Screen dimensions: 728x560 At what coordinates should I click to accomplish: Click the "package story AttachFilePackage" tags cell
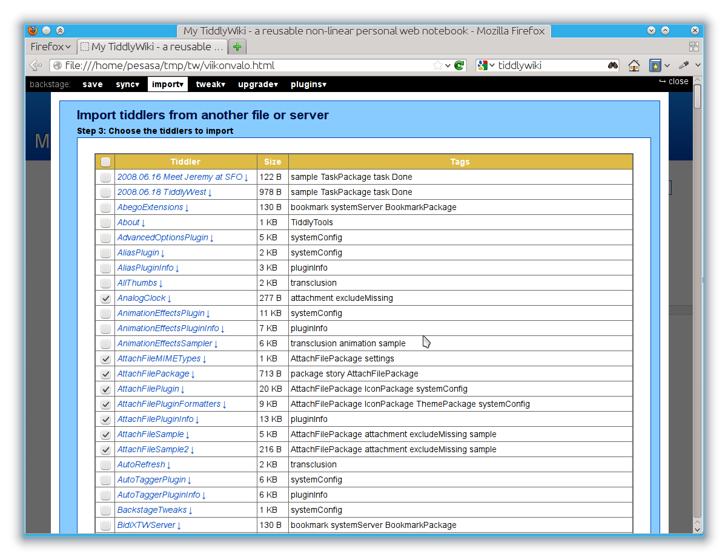click(x=460, y=374)
